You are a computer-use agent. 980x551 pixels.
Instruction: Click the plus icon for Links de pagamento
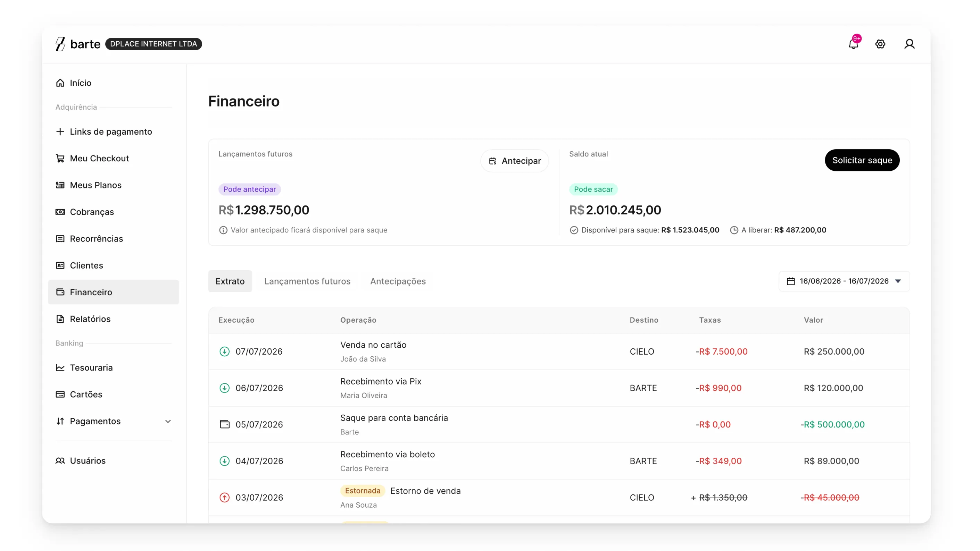click(60, 132)
